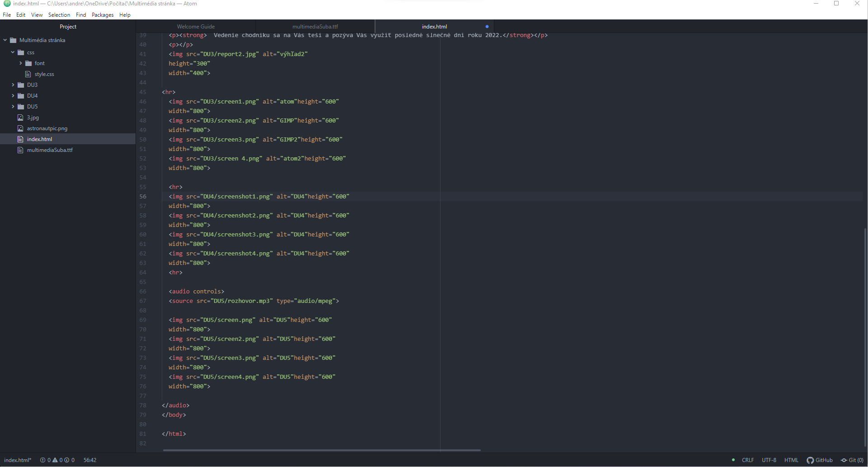The width and height of the screenshot is (868, 467).
Task: Select the index.html editor tab
Action: click(x=434, y=27)
